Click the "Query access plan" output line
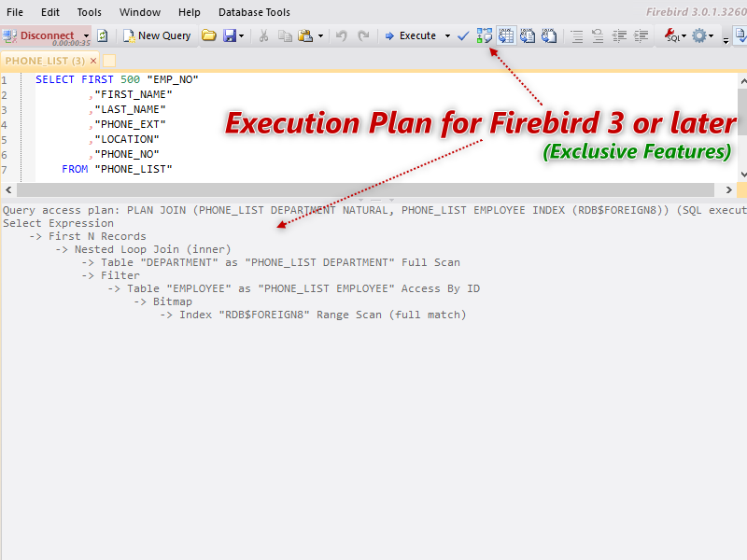This screenshot has width=747, height=560. pyautogui.click(x=374, y=211)
